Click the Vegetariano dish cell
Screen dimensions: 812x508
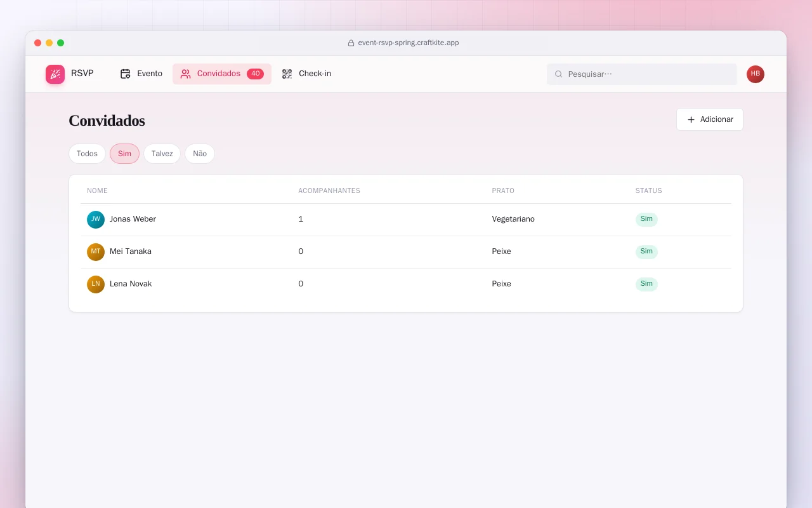(x=513, y=219)
